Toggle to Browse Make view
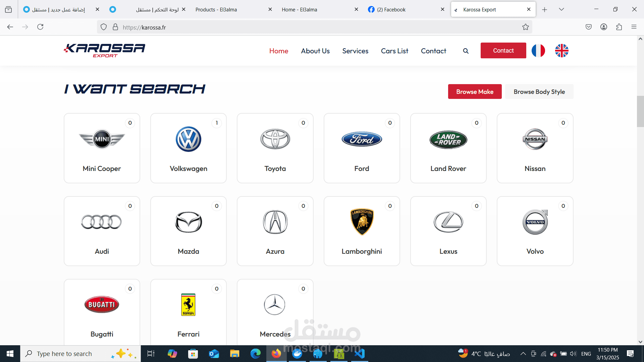This screenshot has height=362, width=644. coord(475,92)
